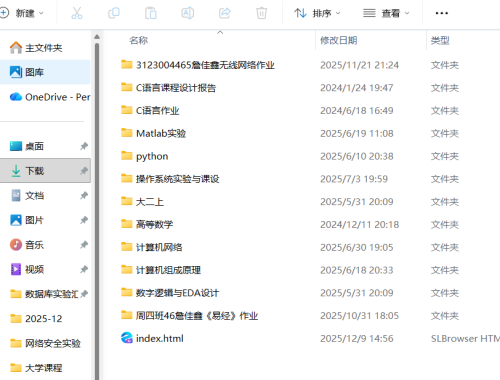
Task: Click the pin icon next to 下载
Action: point(84,171)
